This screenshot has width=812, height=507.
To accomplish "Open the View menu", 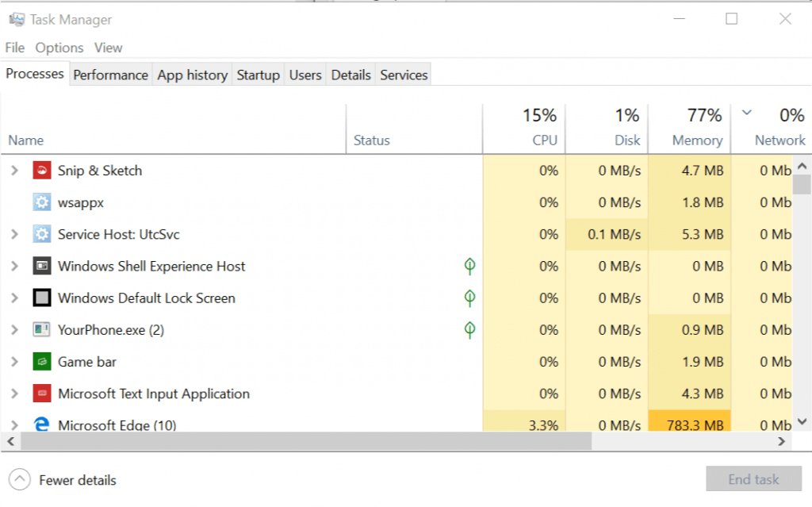I will pos(108,48).
